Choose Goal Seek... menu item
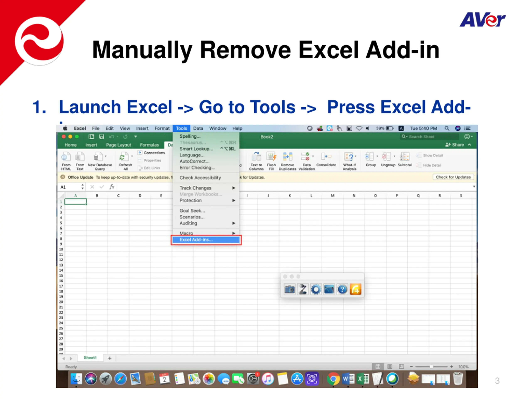Image resolution: width=532 pixels, height=399 pixels. pos(206,211)
